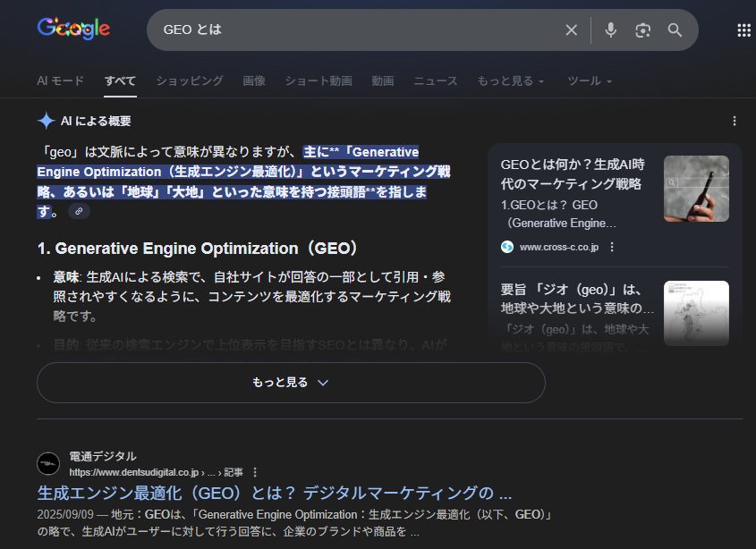
Task: Click the ジオ (geo) source thumbnail
Action: coord(695,313)
